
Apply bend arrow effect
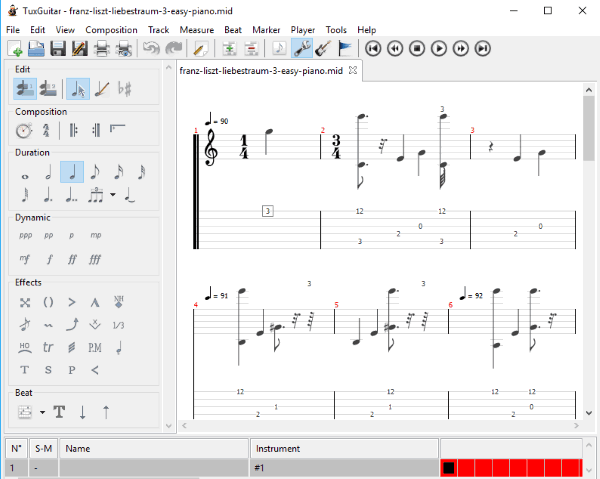[x=72, y=325]
